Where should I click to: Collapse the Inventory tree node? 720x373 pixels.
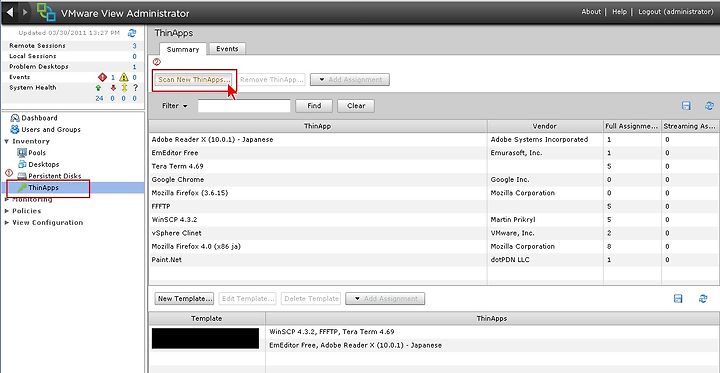(x=6, y=141)
